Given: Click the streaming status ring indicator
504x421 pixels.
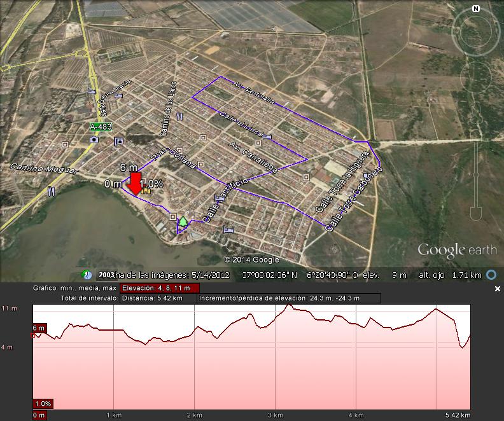Looking at the screenshot, I should point(491,275).
